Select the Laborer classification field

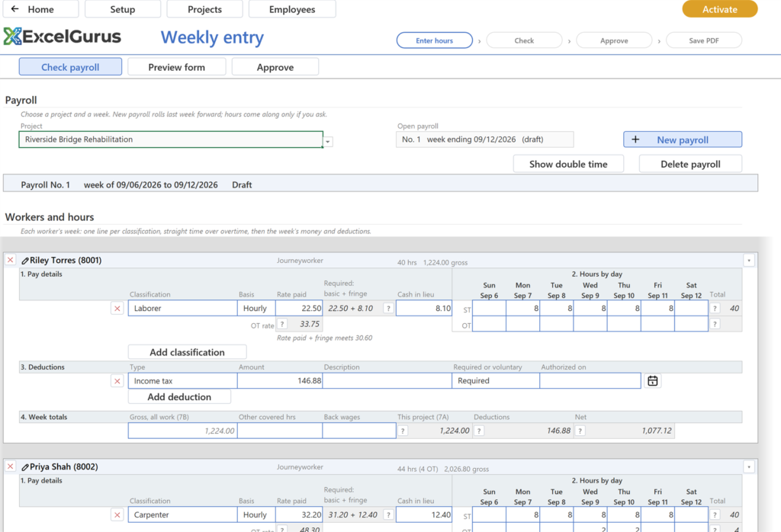click(x=182, y=309)
